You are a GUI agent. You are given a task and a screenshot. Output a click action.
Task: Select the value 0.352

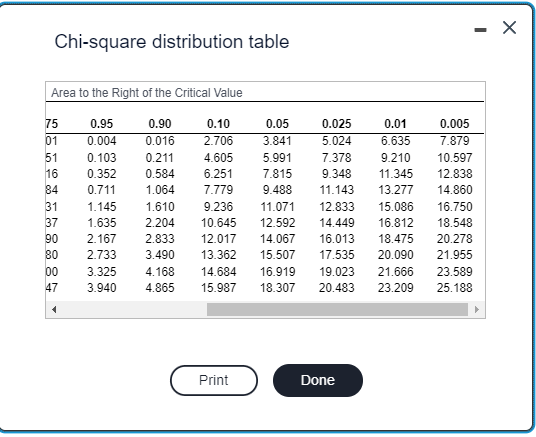[x=102, y=174]
